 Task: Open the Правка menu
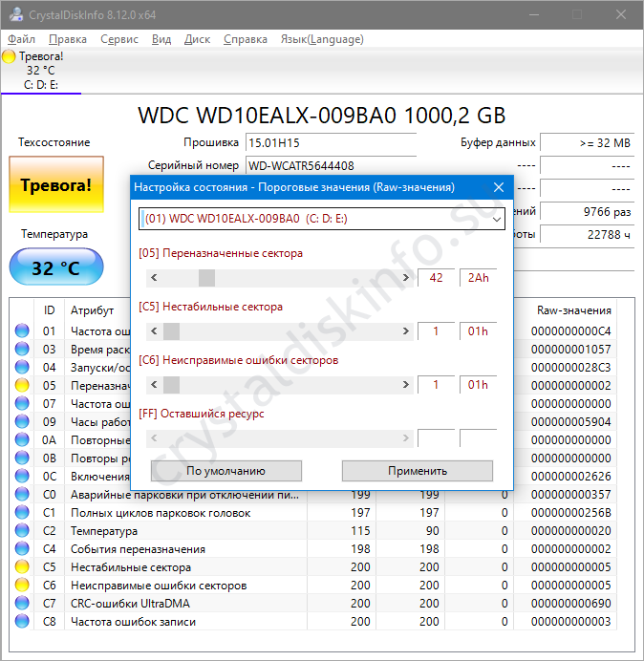pos(68,39)
